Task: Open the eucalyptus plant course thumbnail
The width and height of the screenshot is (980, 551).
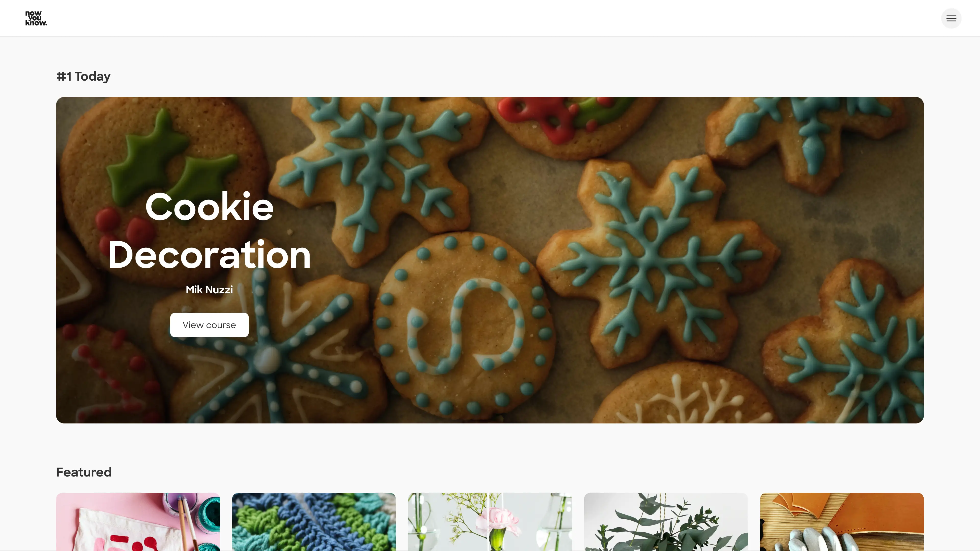Action: tap(666, 522)
